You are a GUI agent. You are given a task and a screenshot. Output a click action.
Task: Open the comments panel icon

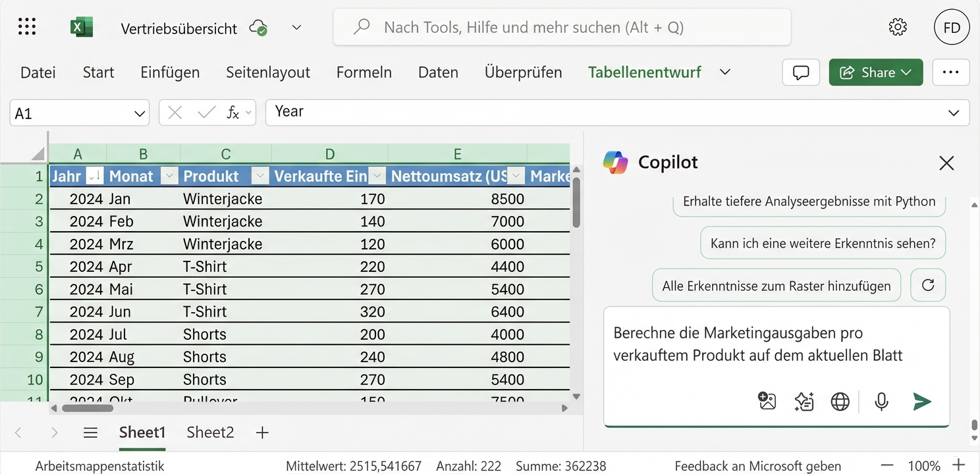pos(800,72)
